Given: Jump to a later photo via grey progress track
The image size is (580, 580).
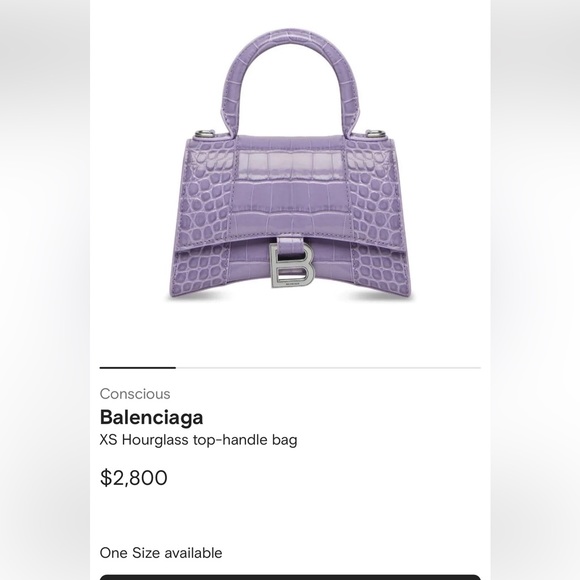Looking at the screenshot, I should [x=328, y=368].
